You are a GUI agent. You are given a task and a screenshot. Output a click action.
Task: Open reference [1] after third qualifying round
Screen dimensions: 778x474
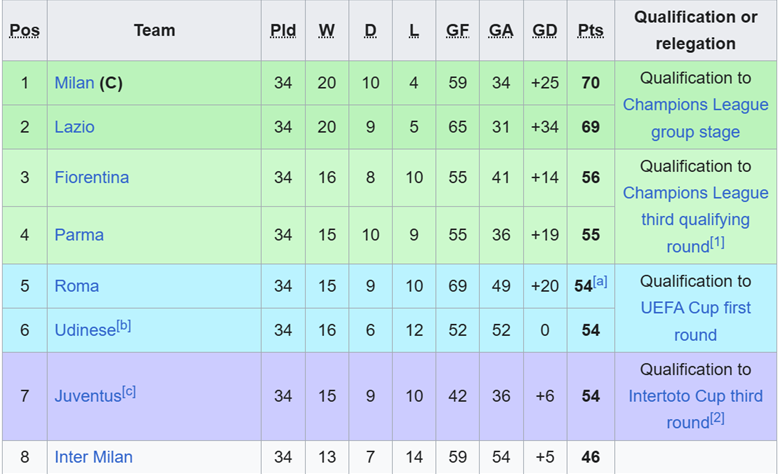tap(718, 242)
